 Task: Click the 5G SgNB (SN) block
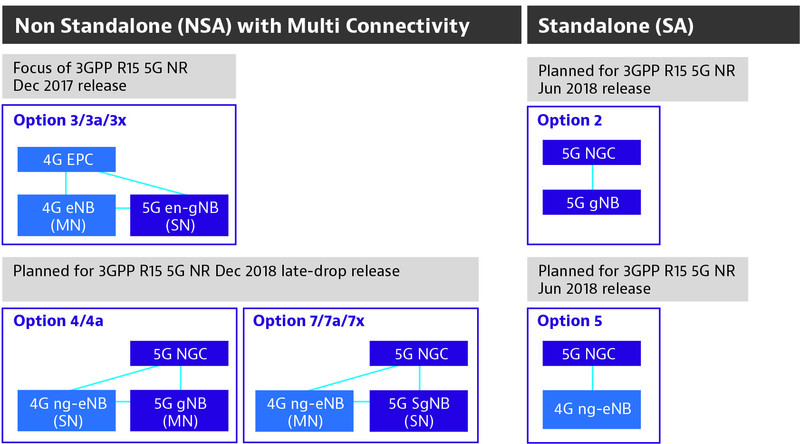(x=418, y=411)
